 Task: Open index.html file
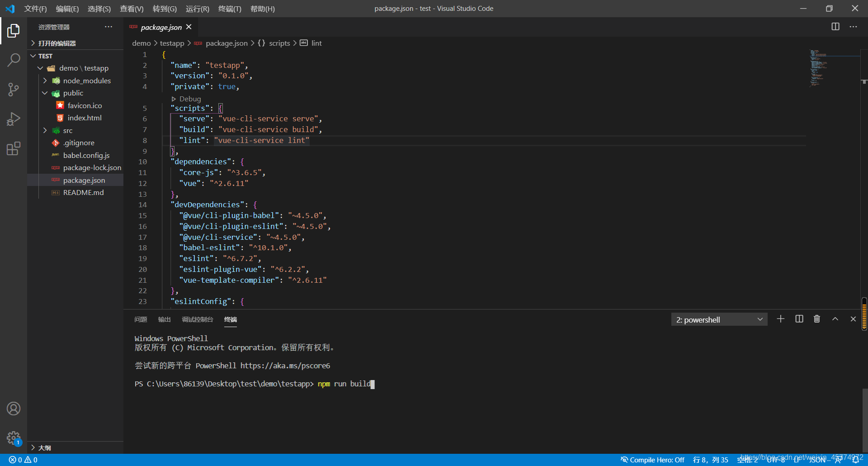coord(75,118)
